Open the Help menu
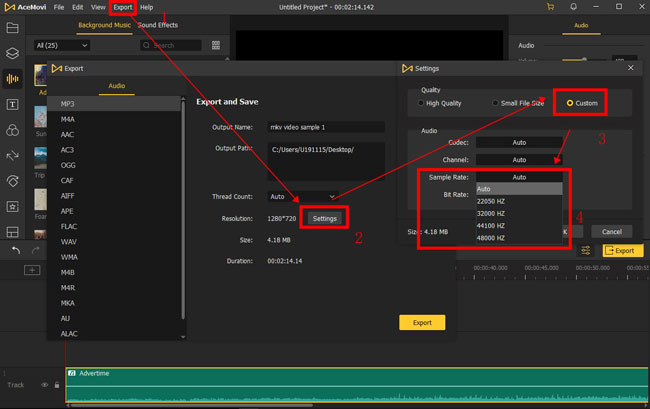The image size is (650, 409). pos(146,7)
